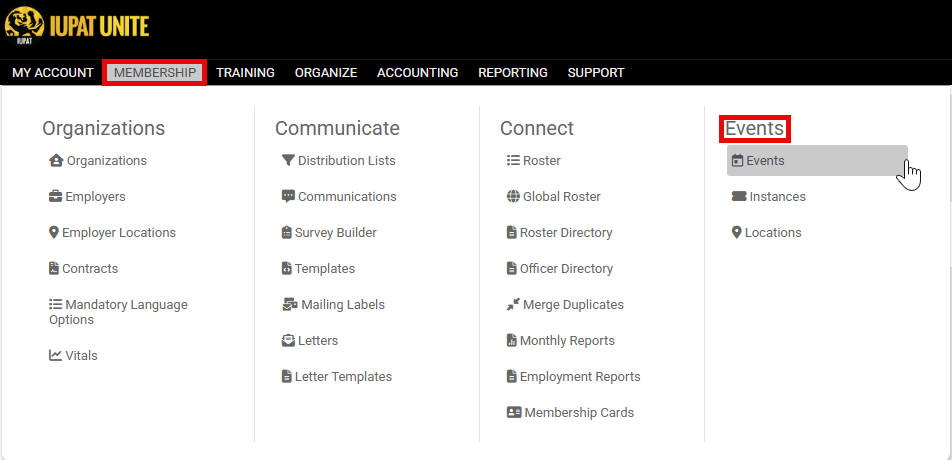Click the Membership Cards ID icon
Image resolution: width=952 pixels, height=460 pixels.
514,413
